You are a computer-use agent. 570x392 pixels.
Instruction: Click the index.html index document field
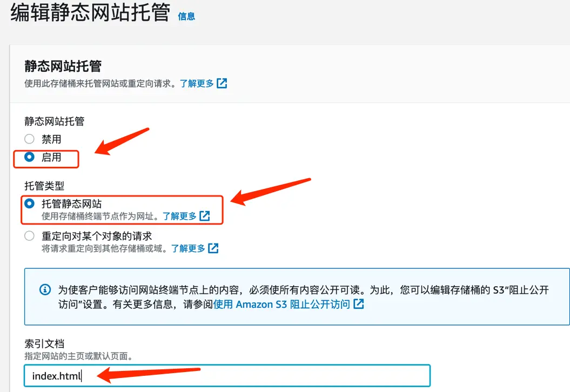[x=227, y=376]
